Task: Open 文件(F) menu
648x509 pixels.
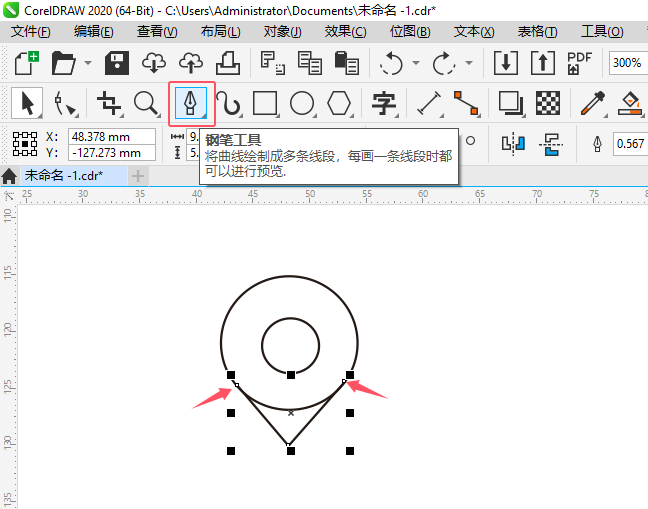Action: pos(31,31)
